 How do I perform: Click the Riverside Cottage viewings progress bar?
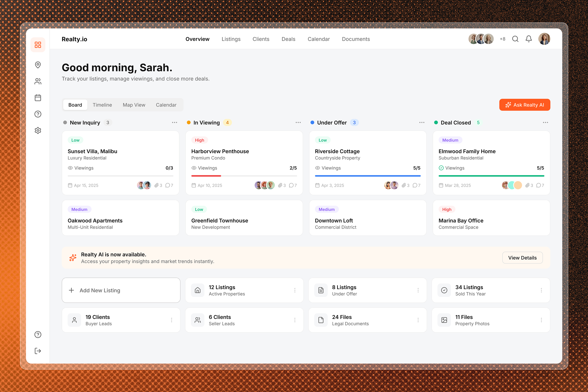[367, 176]
